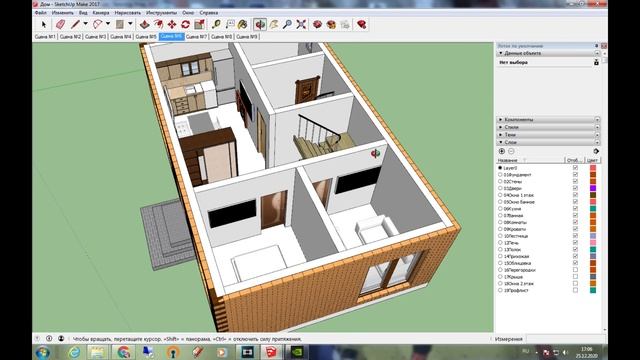Open the Line tool dropdown arrow
Image resolution: width=640 pixels, height=360 pixels.
[x=85, y=24]
